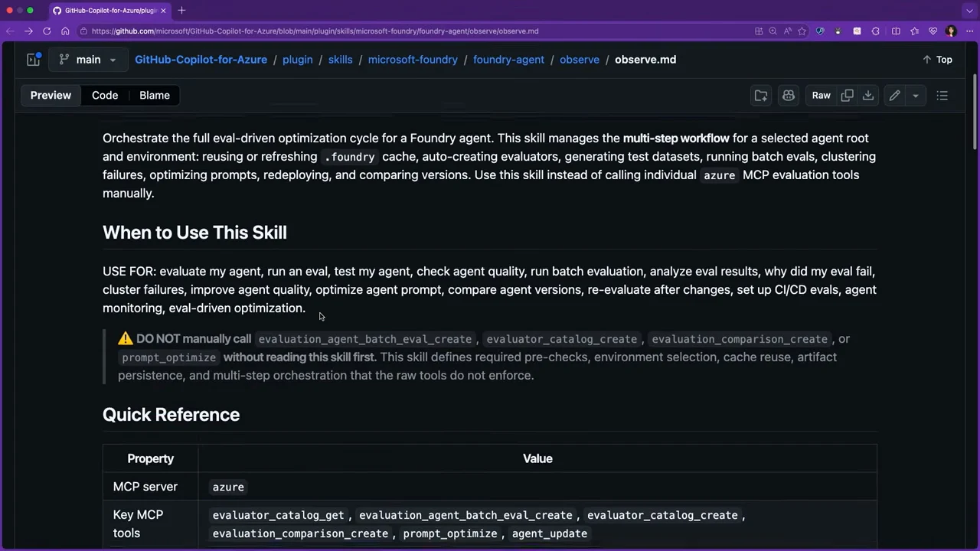Close the GitHub-Copilot-for-Azure tab
Image resolution: width=980 pixels, height=551 pixels.
pos(163,11)
